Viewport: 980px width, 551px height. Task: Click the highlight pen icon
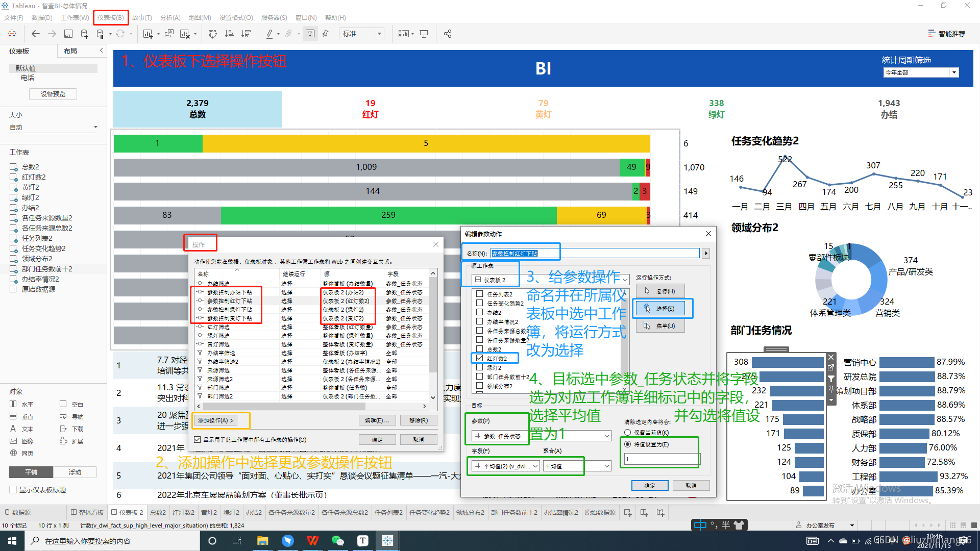click(x=269, y=34)
